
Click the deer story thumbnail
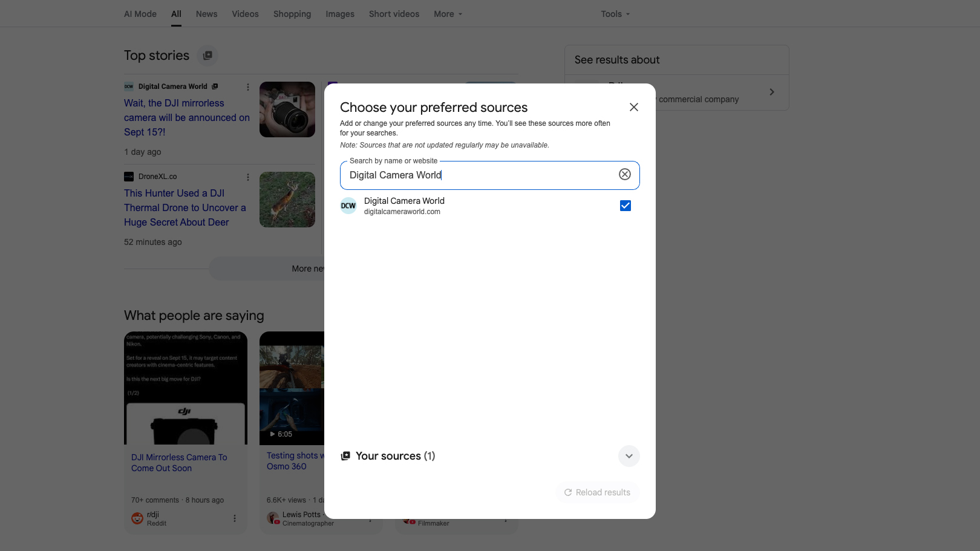click(x=287, y=200)
